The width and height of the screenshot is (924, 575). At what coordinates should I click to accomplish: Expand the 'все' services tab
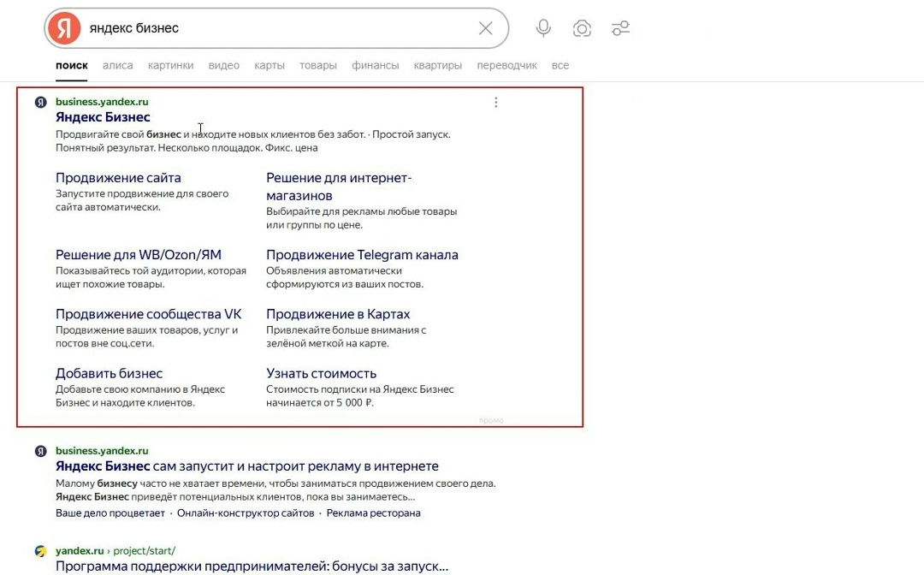pyautogui.click(x=560, y=65)
